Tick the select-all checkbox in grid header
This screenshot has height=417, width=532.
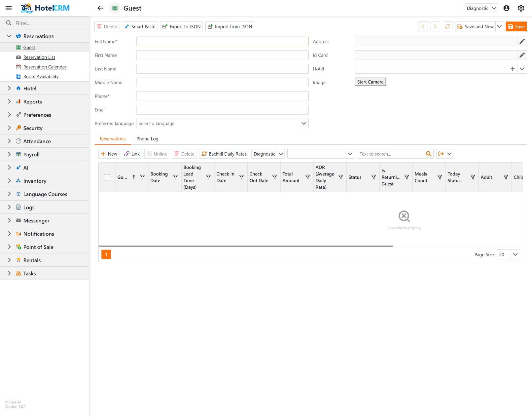tap(107, 177)
